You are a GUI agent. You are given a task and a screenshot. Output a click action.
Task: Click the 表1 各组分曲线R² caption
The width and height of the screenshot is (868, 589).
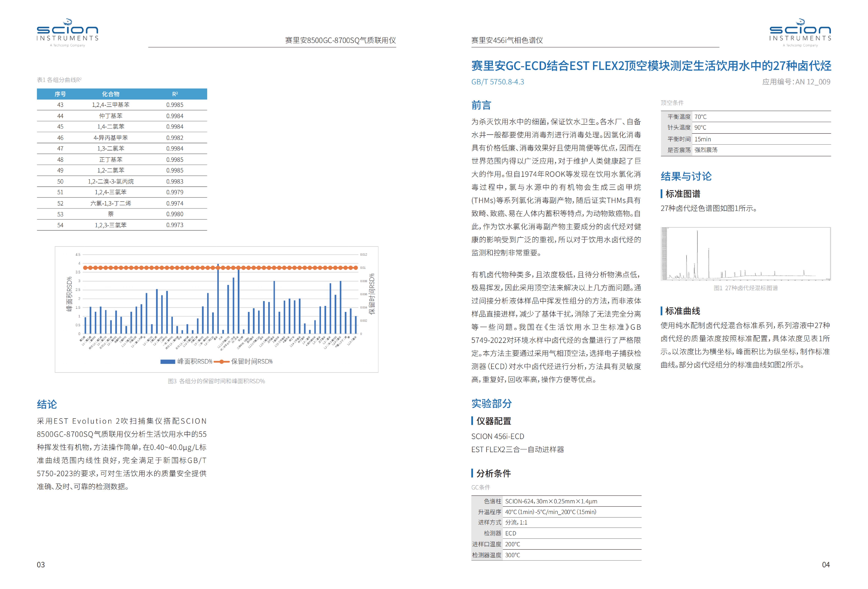coord(59,80)
